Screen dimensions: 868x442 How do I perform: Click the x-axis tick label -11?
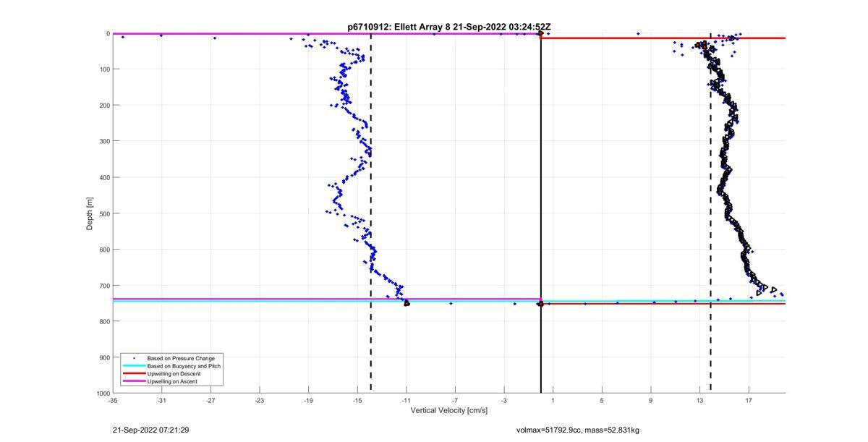pos(406,400)
